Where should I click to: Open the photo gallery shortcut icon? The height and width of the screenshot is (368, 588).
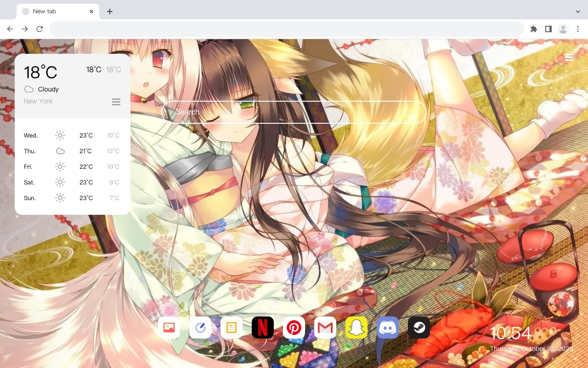[x=169, y=328]
